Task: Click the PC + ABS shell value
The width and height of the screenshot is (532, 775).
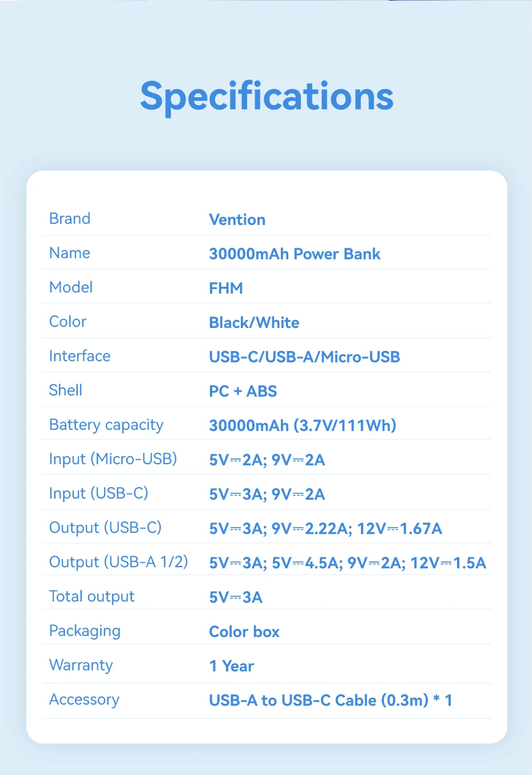Action: (243, 392)
